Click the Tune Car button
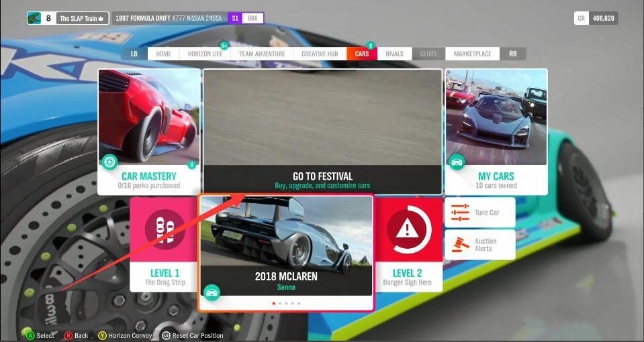644x342 pixels. (479, 213)
